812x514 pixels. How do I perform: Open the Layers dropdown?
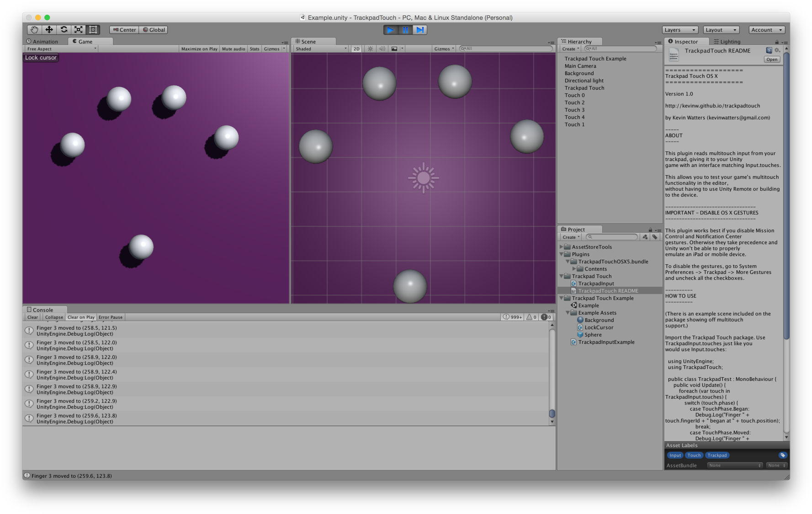coord(679,29)
